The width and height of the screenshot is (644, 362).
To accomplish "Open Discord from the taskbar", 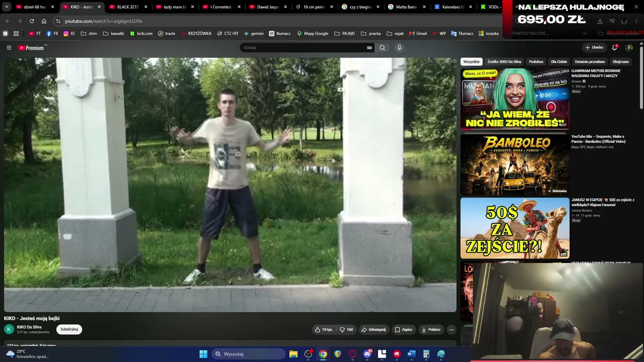I will coord(367,354).
